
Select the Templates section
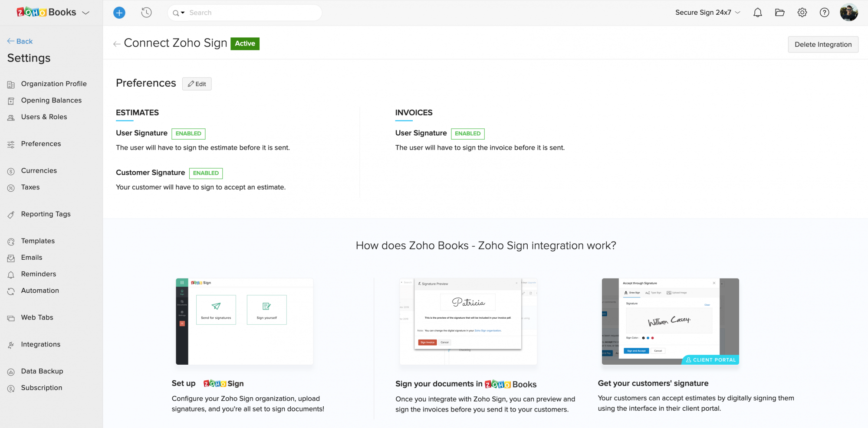click(37, 241)
